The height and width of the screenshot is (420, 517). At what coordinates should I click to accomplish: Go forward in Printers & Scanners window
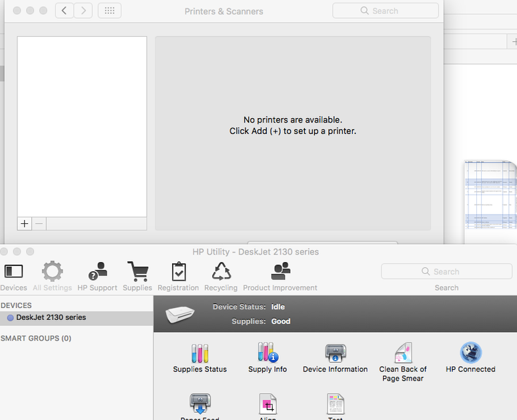83,11
